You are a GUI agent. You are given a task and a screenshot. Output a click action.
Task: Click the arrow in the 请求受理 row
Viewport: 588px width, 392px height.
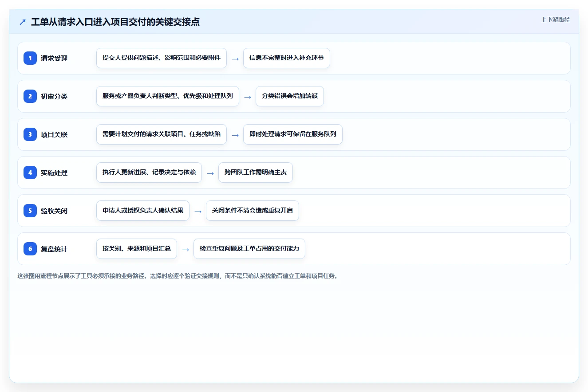[x=235, y=59]
